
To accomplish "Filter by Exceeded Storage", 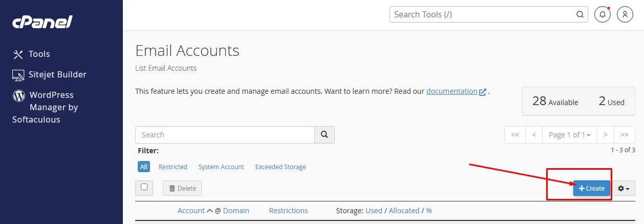I will point(281,167).
